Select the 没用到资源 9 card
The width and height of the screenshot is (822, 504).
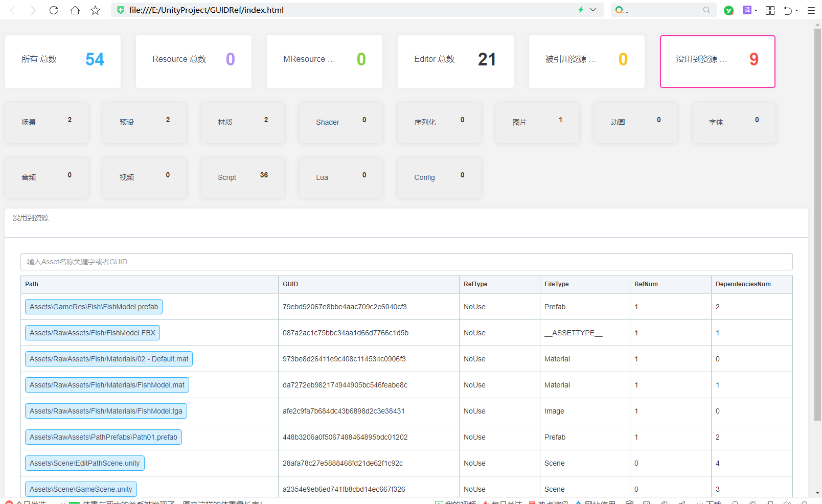point(718,61)
